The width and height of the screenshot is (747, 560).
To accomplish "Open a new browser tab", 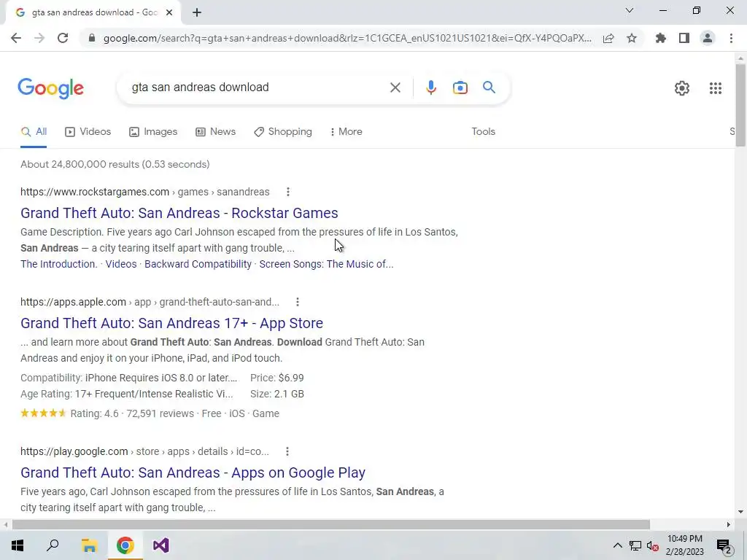I will (197, 12).
